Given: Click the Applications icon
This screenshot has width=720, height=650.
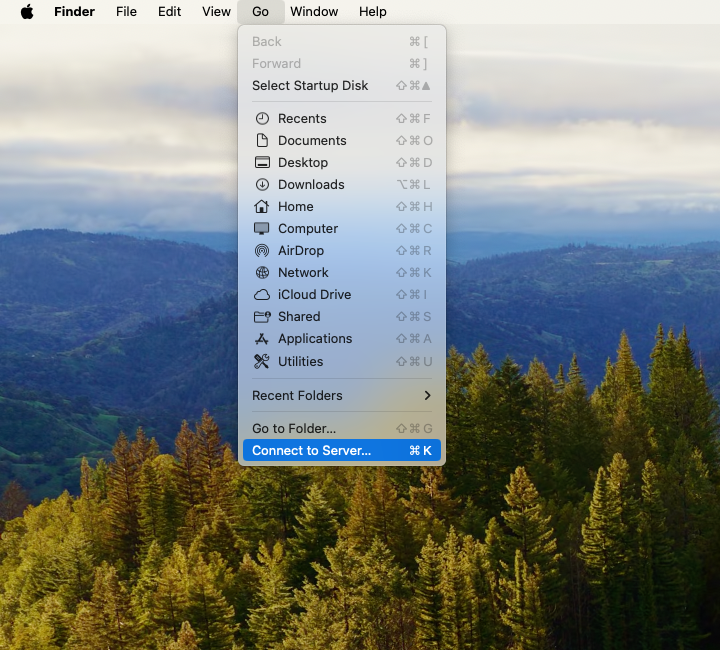Looking at the screenshot, I should (262, 339).
